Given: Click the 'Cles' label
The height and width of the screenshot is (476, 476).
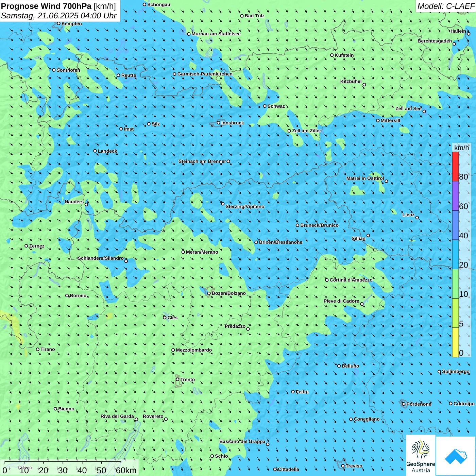Looking at the screenshot, I should 172,318.
